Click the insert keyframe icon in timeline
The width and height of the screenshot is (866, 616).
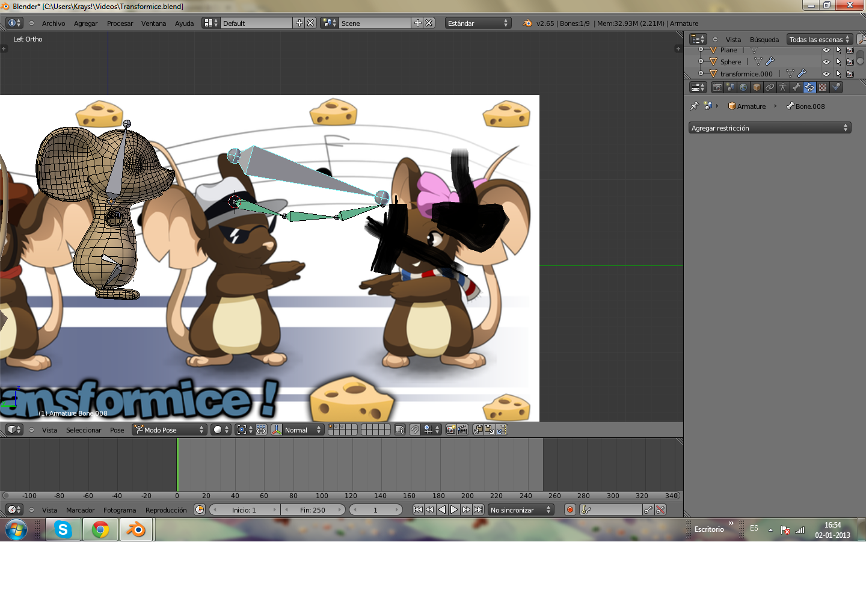click(648, 510)
